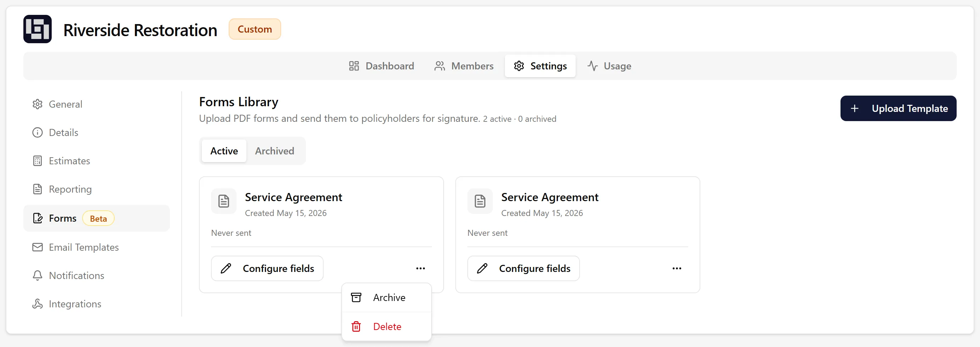Viewport: 980px width, 347px height.
Task: Open Email Templates settings
Action: tap(97, 247)
